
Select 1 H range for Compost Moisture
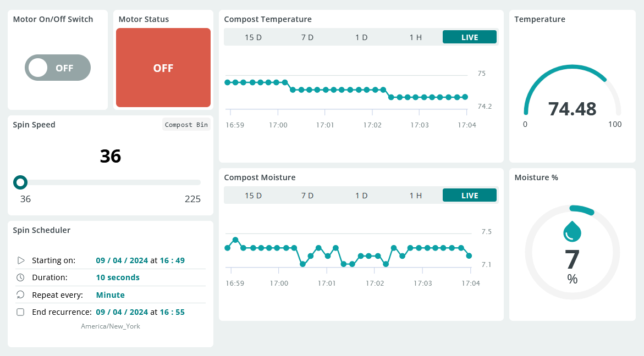coord(415,196)
